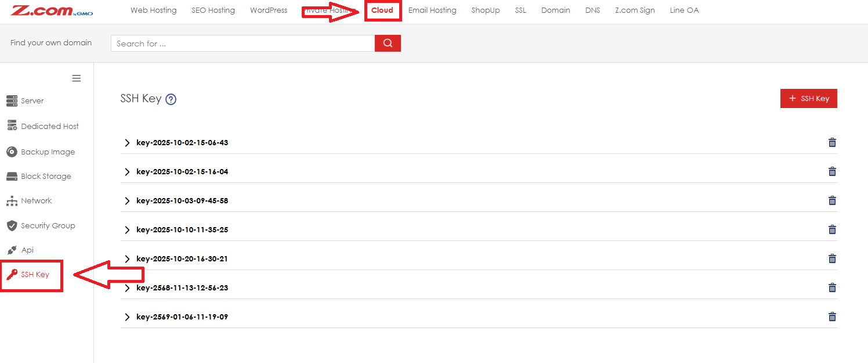Delete key-2025-10-02-15-06-43 with trash icon
Screen dimensions: 868x363
pyautogui.click(x=832, y=142)
